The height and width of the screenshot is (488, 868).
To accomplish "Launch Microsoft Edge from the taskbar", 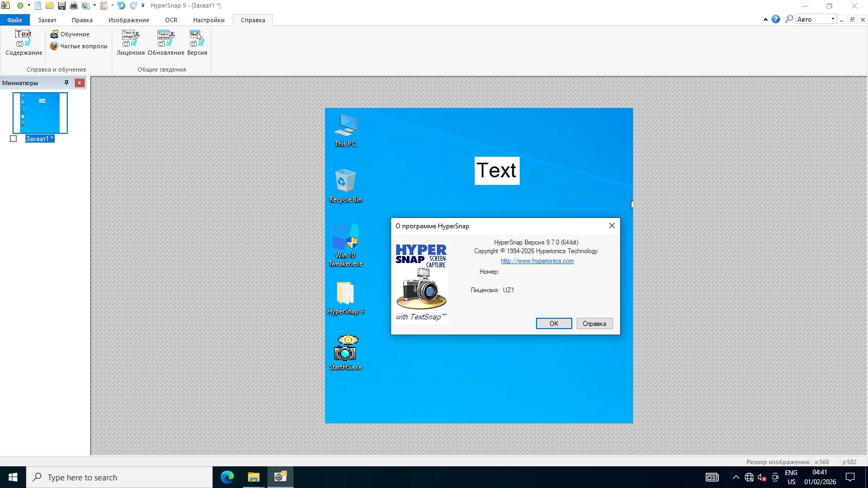I will pos(227,477).
